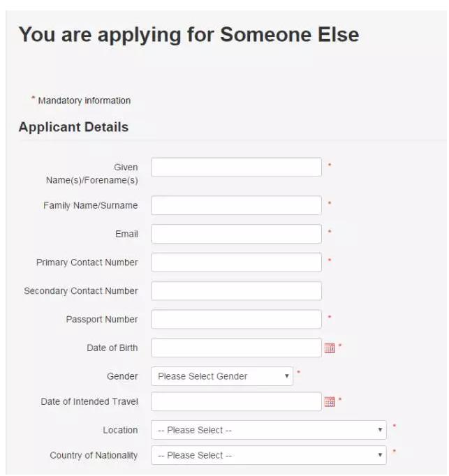
Task: Click the Email field label
Action: click(126, 234)
